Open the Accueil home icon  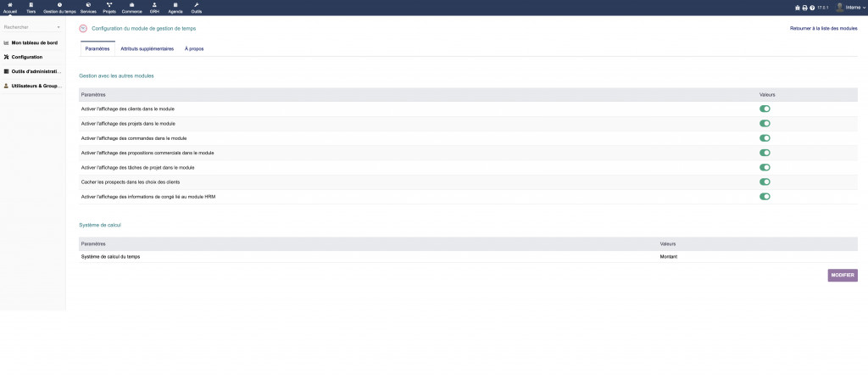click(x=9, y=4)
